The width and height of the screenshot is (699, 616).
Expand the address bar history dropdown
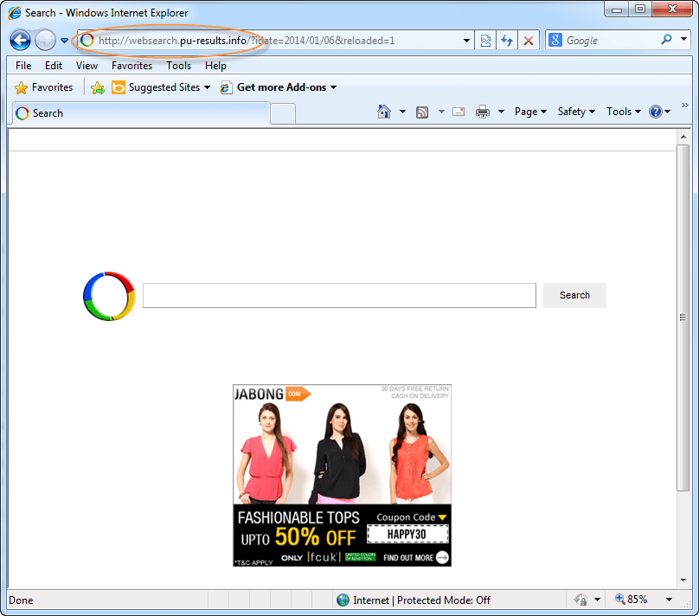[x=466, y=41]
